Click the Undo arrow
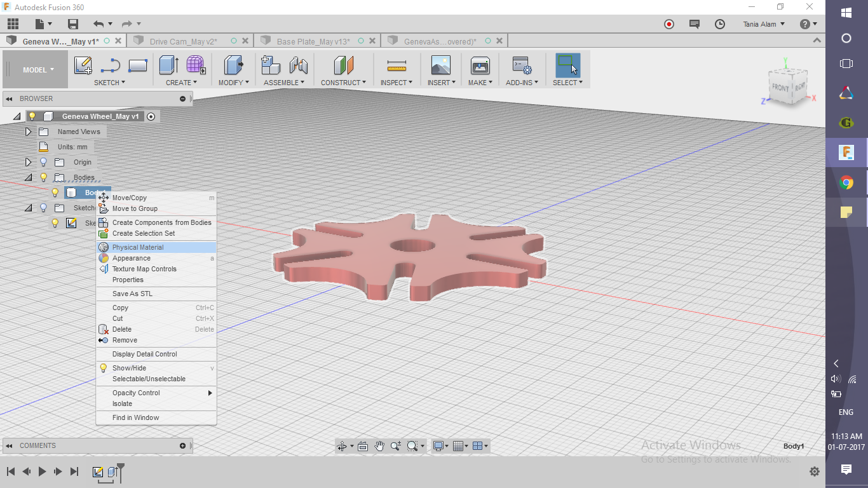The image size is (868, 488). pos(98,24)
